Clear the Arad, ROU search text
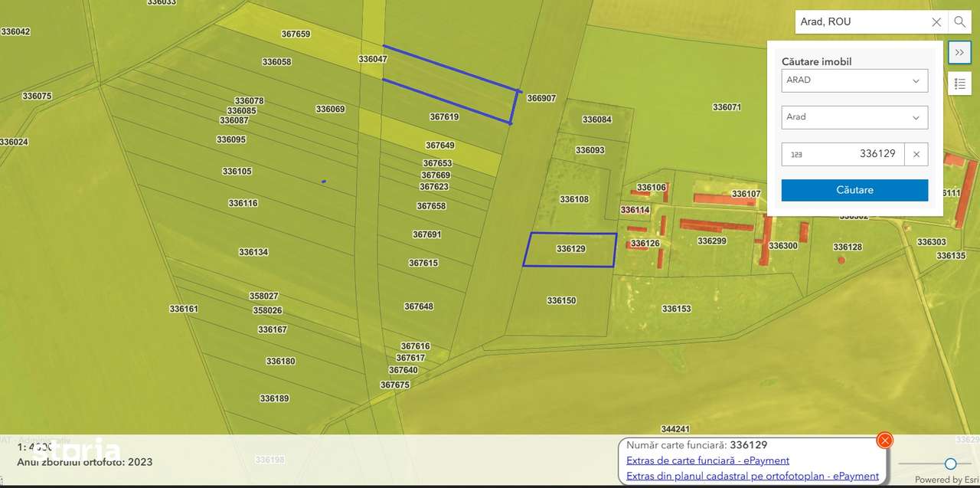This screenshot has height=488, width=980. point(936,22)
